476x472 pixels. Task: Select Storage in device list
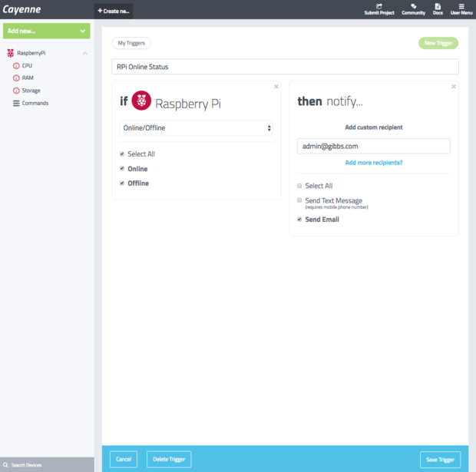[31, 91]
